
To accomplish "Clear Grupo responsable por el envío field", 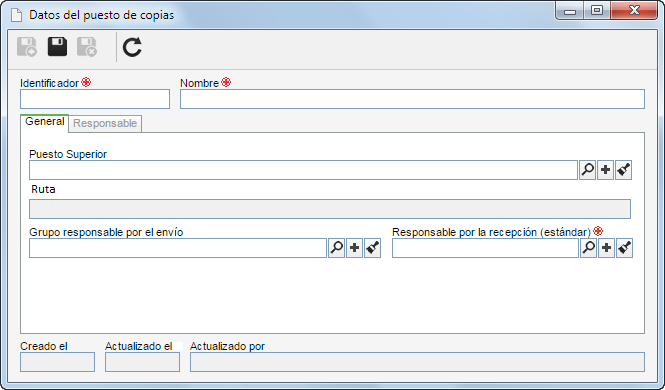I will pos(372,248).
